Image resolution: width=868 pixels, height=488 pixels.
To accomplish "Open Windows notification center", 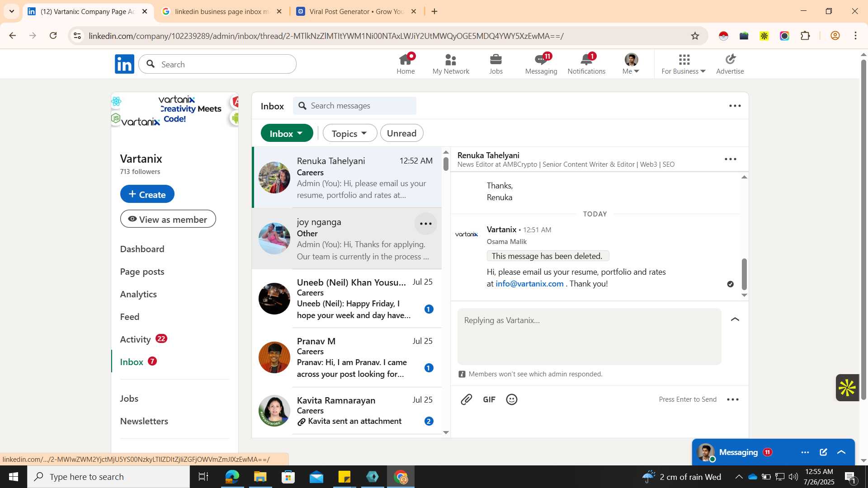I will tap(850, 477).
